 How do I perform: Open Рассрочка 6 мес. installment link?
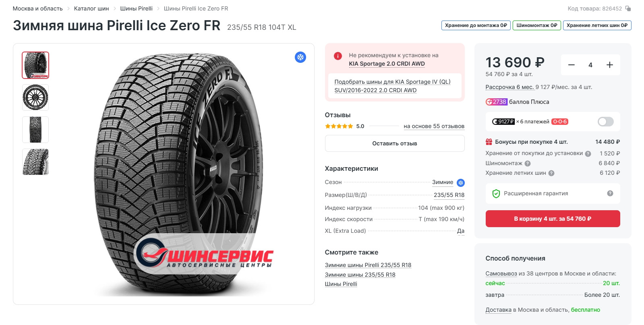click(509, 87)
